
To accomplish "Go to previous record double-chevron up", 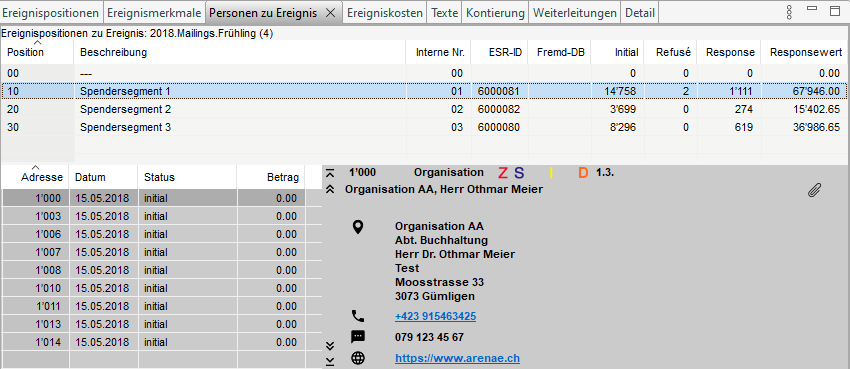I will tap(330, 190).
